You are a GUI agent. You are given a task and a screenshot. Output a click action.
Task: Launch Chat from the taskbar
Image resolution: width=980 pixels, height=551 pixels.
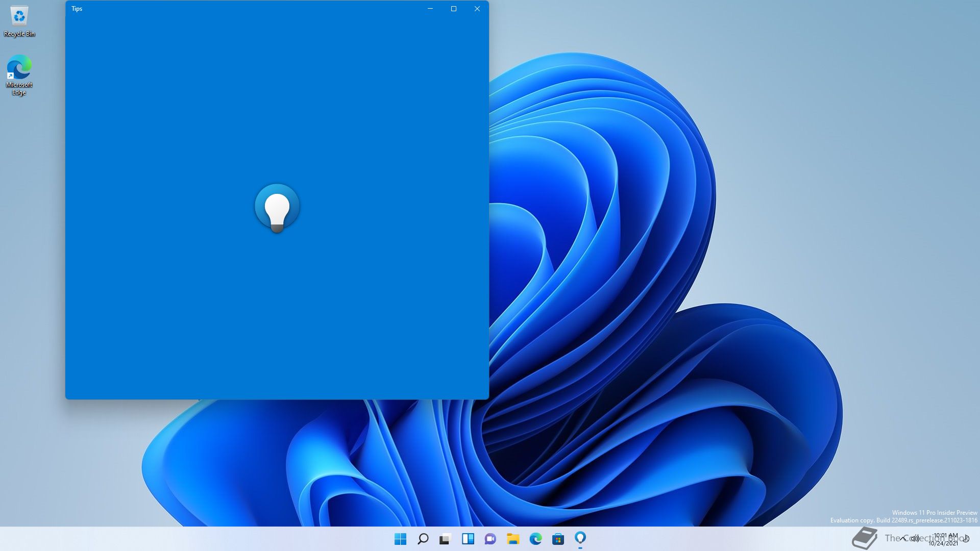click(x=490, y=539)
